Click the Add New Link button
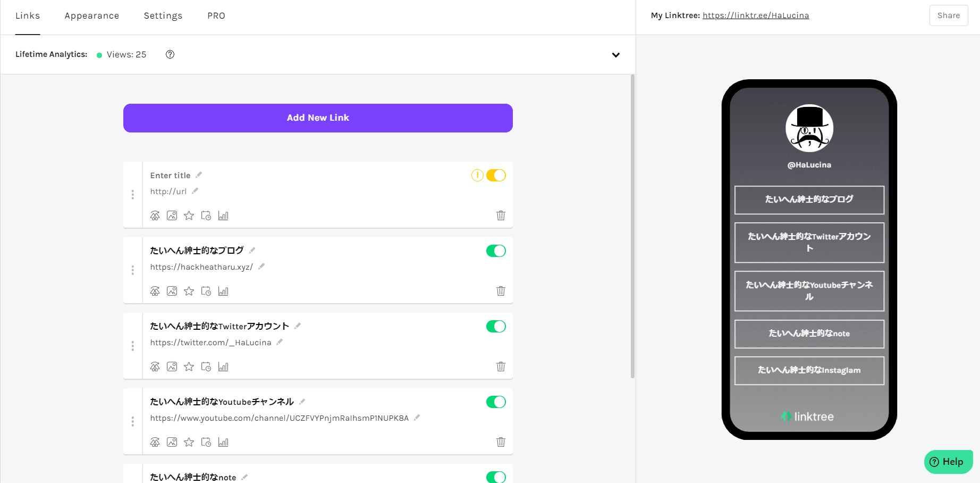Viewport: 980px width, 483px height. click(318, 118)
